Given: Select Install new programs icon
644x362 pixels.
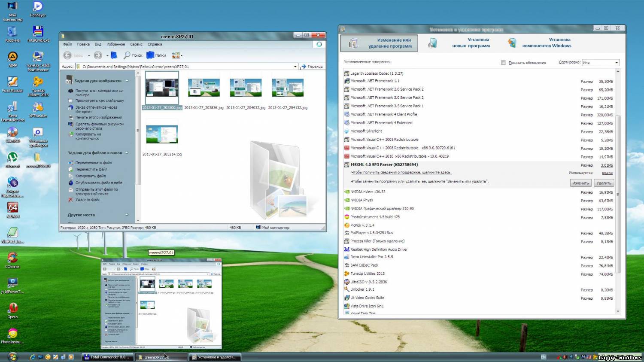Looking at the screenshot, I should 432,43.
